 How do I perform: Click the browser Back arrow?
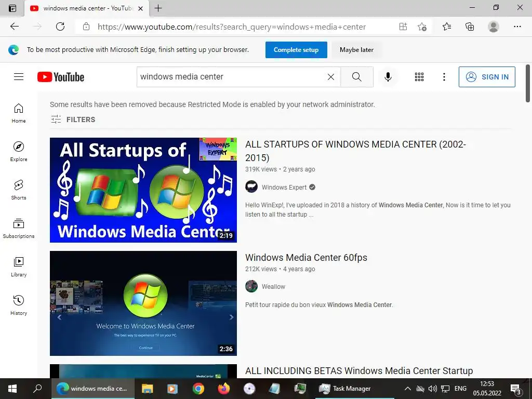tap(14, 26)
